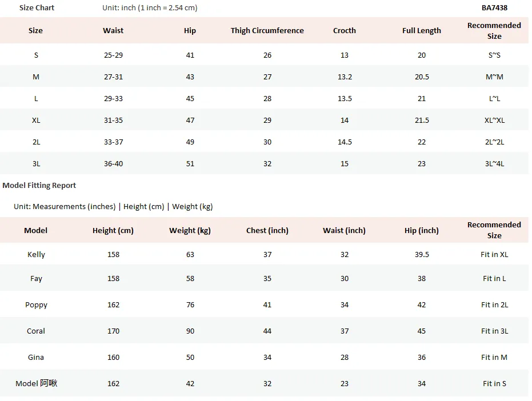Click Coral's weight value 90
Image resolution: width=532 pixels, height=401 pixels.
coord(190,331)
